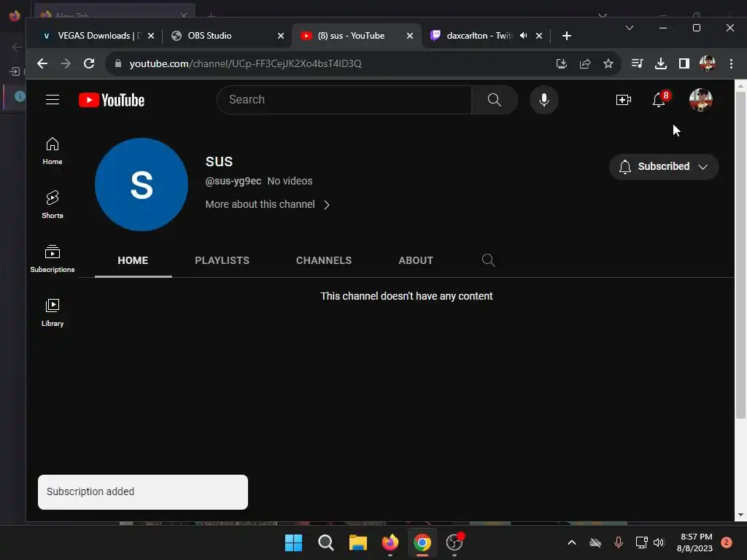
Task: Open the YouTube hamburger guide menu
Action: (x=53, y=99)
